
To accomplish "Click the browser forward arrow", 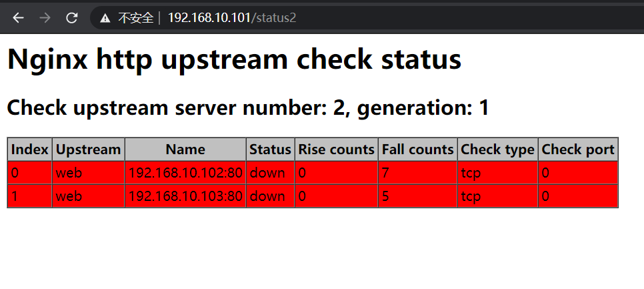I will 45,17.
